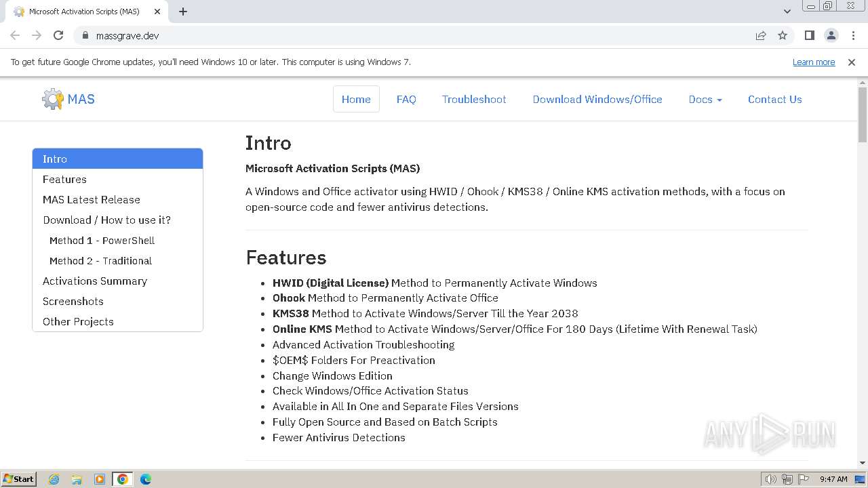Jump to Other Projects section
The height and width of the screenshot is (488, 868).
(x=117, y=321)
